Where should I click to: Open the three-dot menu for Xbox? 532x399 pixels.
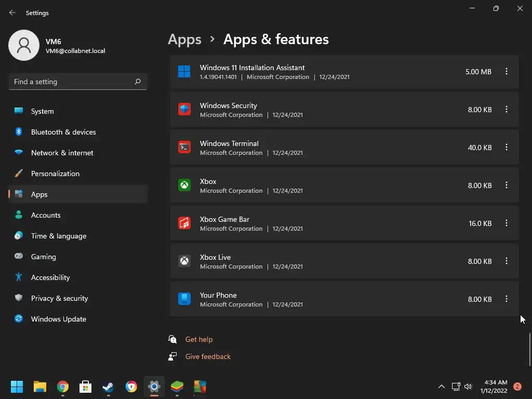click(x=506, y=185)
